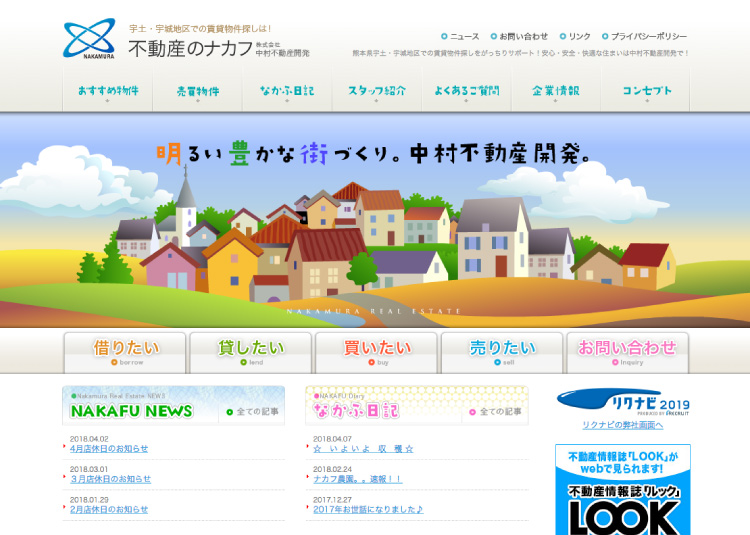Select the 売りたい sell button
This screenshot has height=535, width=750.
[502, 352]
